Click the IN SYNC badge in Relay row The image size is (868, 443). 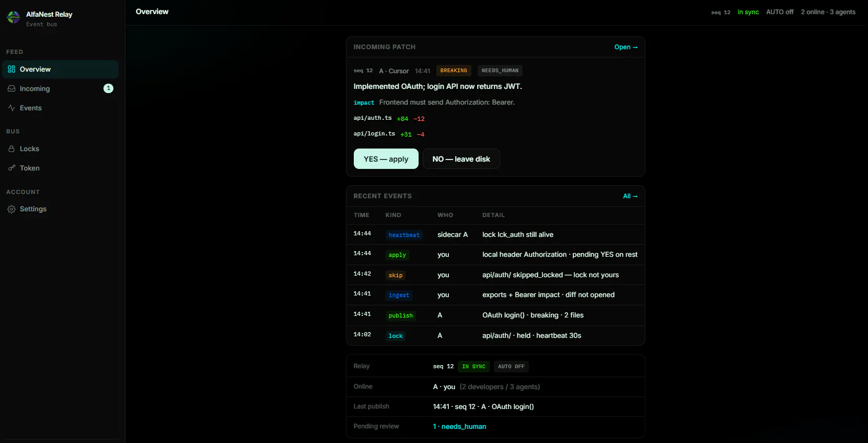(473, 367)
